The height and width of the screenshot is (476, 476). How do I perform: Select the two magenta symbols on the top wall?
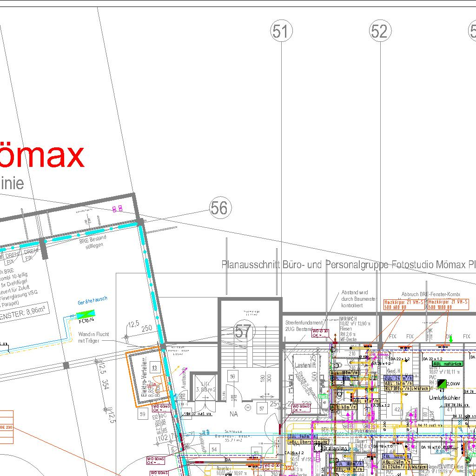(117, 208)
